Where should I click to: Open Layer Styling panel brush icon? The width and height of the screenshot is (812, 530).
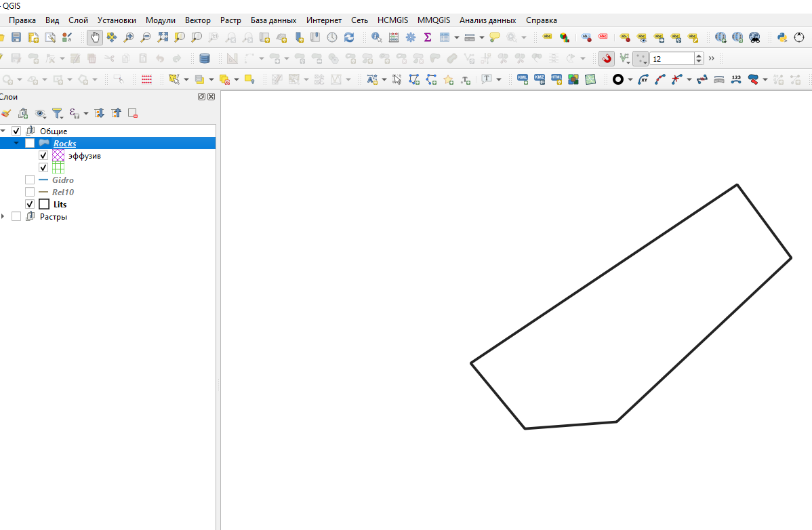[5, 113]
